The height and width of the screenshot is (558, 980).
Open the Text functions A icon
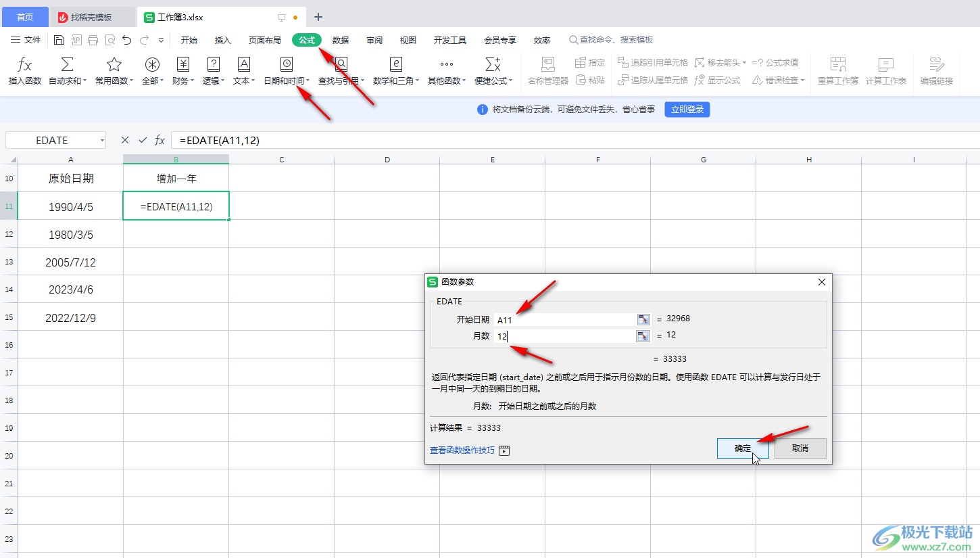coord(244,64)
